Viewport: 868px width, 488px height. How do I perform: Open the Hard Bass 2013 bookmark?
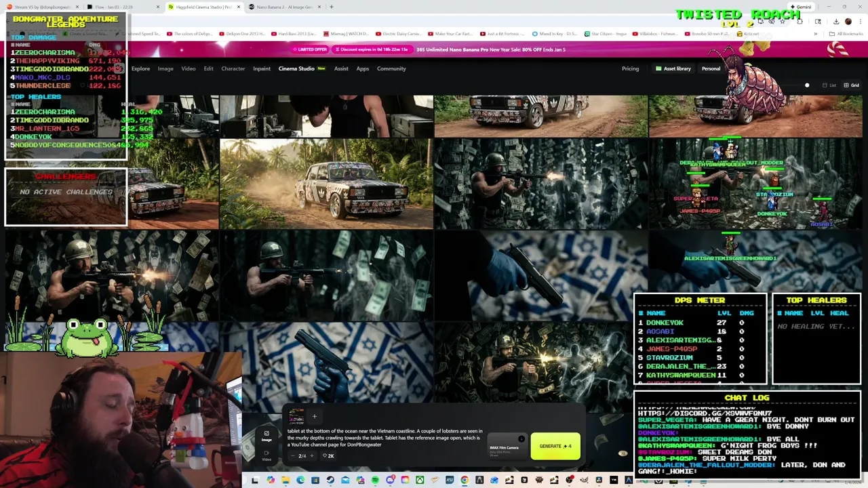pyautogui.click(x=294, y=33)
